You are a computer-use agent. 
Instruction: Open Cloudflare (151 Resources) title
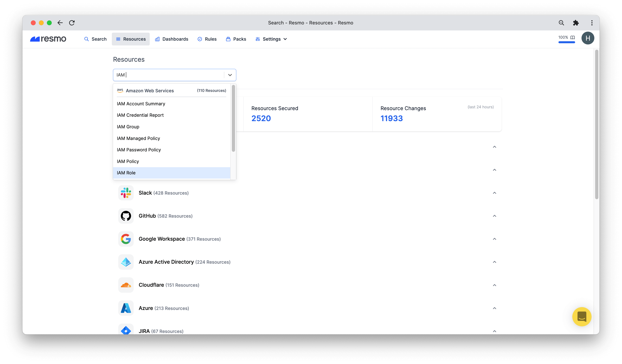[x=169, y=285]
